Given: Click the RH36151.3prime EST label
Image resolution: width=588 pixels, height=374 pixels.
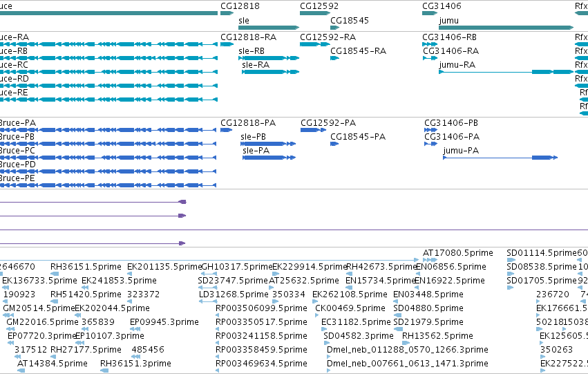Looking at the screenshot, I should [x=135, y=364].
